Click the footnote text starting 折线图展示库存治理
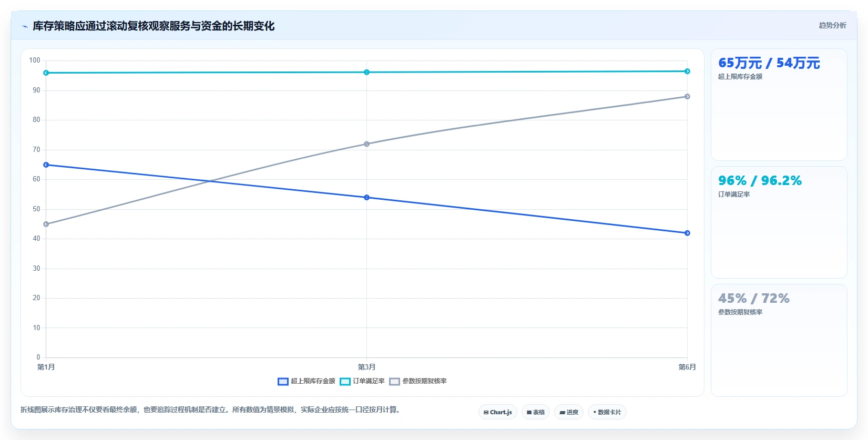This screenshot has height=440, width=868. 211,410
